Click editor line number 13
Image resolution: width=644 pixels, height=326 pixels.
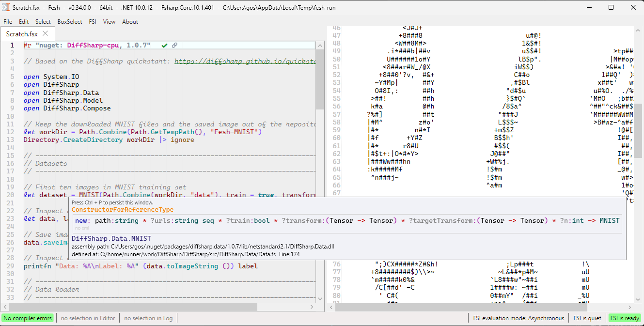(10, 140)
